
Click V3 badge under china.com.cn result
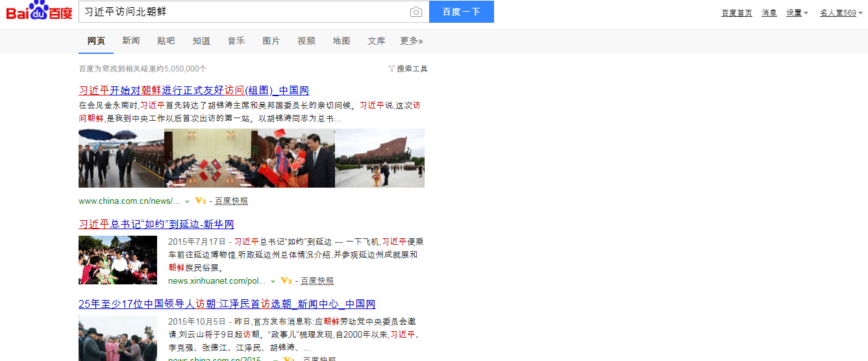[201, 201]
